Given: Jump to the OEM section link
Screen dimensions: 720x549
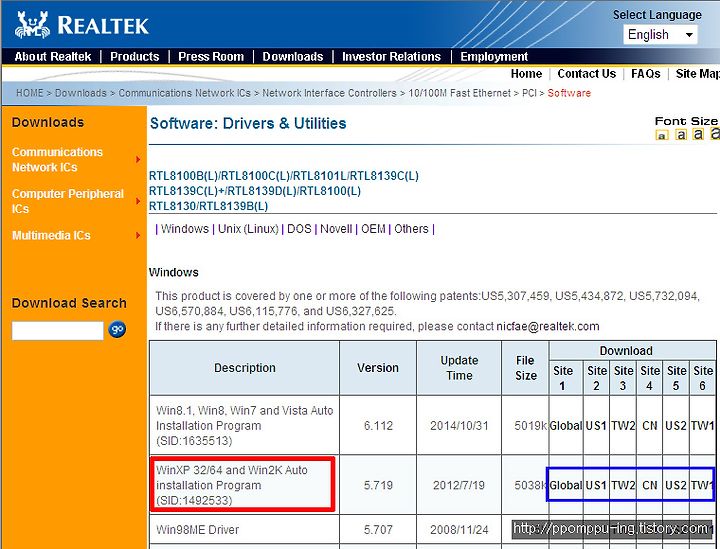Looking at the screenshot, I should tap(373, 229).
